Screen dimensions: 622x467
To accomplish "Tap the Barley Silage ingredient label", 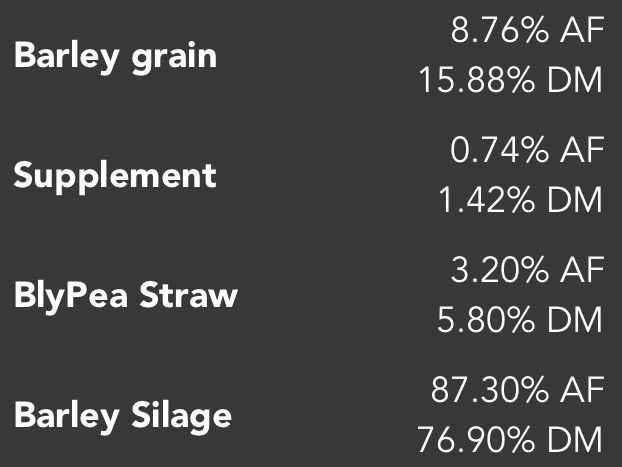I will click(123, 415).
